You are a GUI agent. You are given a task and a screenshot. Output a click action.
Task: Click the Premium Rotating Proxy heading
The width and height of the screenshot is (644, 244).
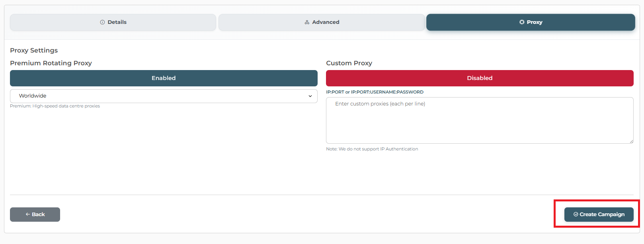click(x=51, y=63)
